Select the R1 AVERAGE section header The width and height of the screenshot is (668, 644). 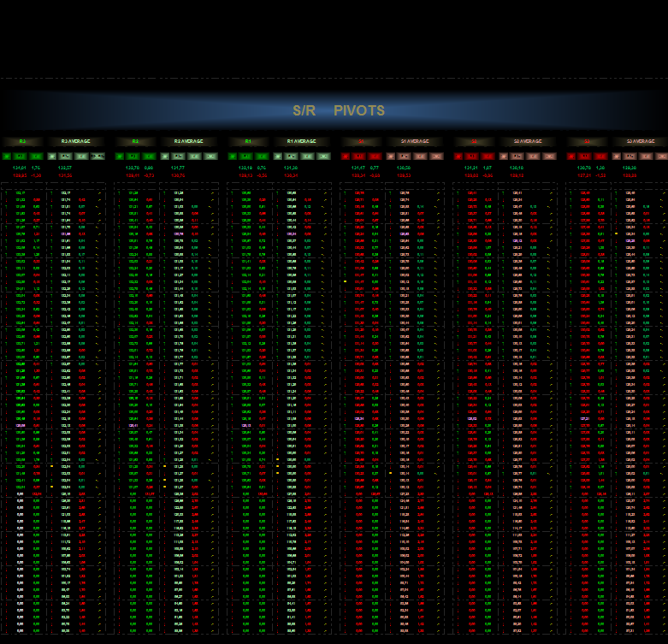click(x=302, y=141)
